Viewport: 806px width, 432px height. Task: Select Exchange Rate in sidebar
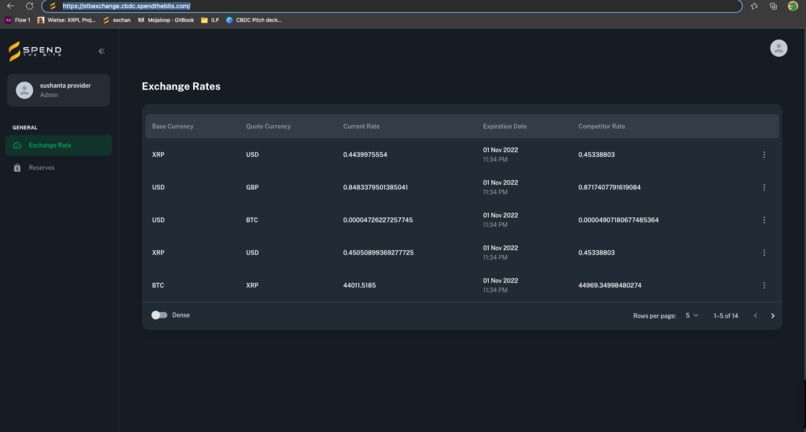(x=59, y=146)
